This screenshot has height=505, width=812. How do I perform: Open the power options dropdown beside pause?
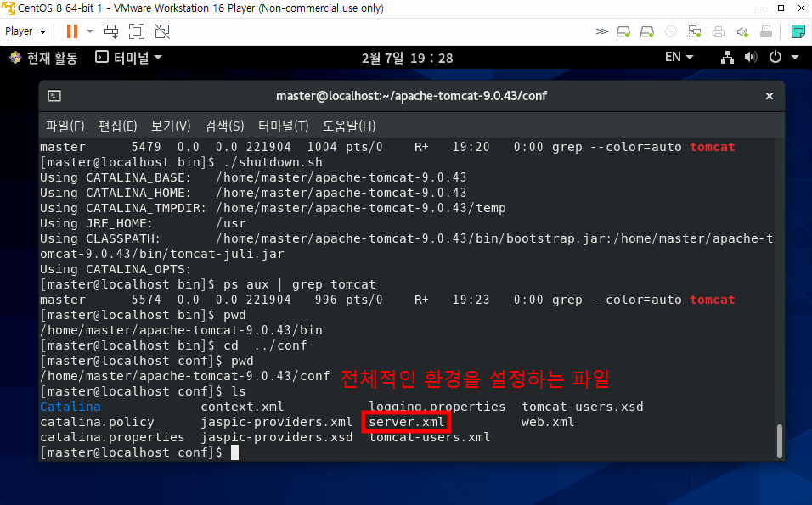pos(90,31)
